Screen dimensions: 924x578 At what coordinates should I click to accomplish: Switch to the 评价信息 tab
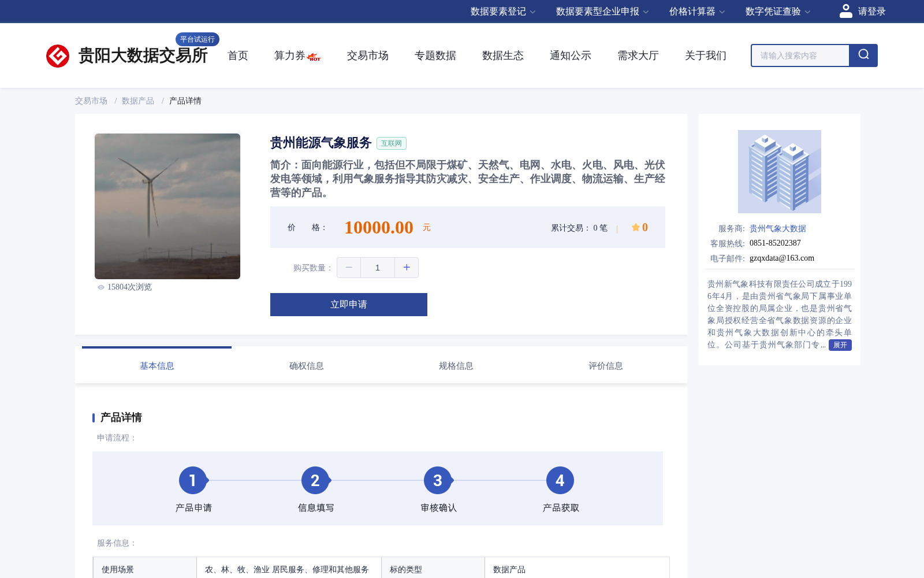coord(606,366)
